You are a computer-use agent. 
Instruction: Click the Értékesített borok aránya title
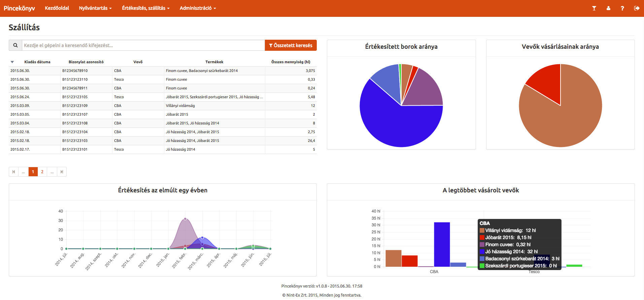(401, 47)
